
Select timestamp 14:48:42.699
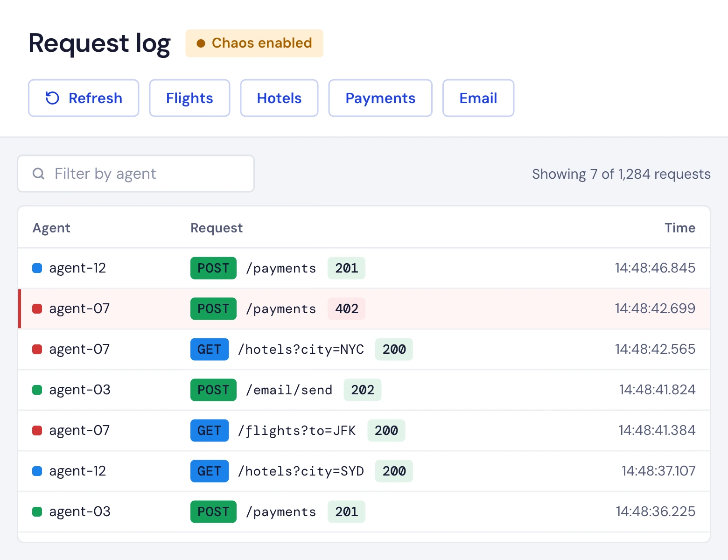(x=655, y=308)
